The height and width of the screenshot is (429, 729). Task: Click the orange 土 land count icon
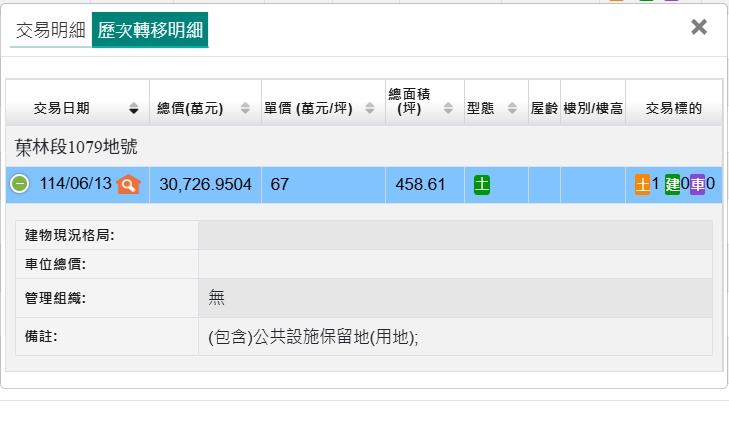(x=642, y=185)
